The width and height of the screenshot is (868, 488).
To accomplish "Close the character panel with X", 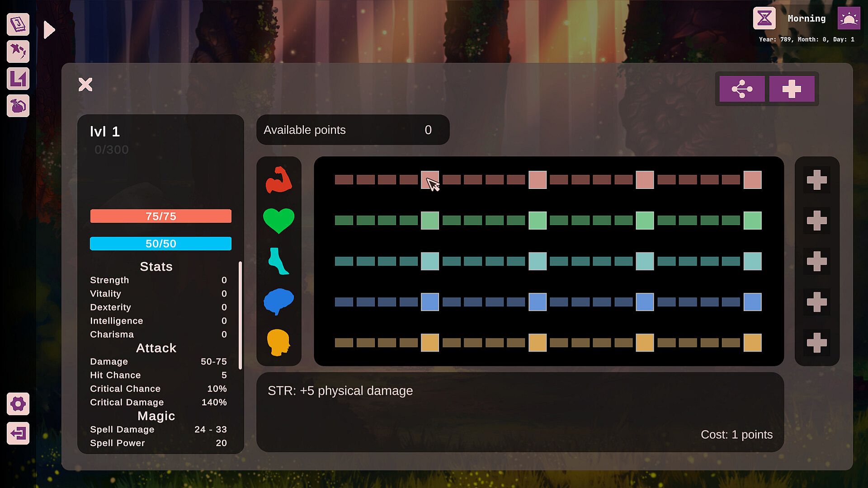I will pyautogui.click(x=85, y=84).
